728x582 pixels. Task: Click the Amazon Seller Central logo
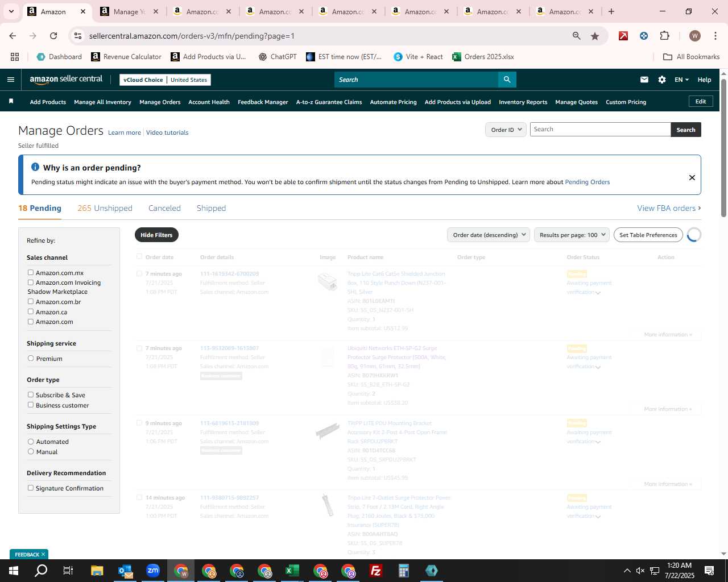tap(66, 80)
